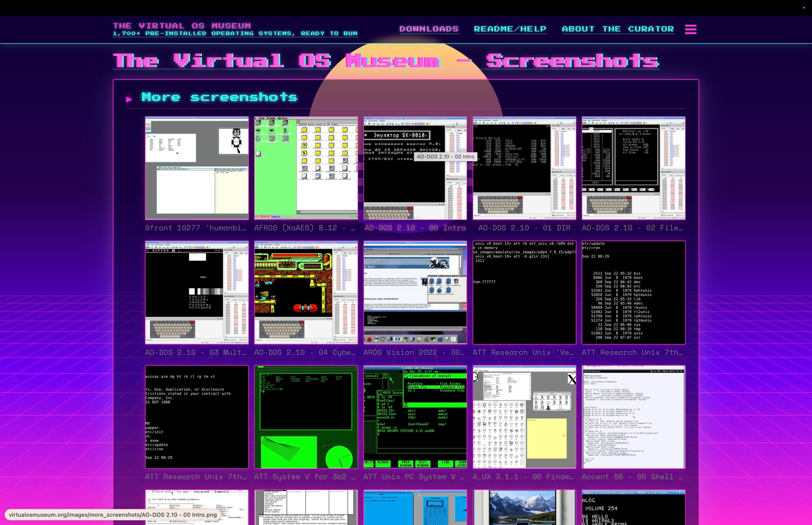Click the ATT Research Unix 'Ve... caption

tap(523, 352)
